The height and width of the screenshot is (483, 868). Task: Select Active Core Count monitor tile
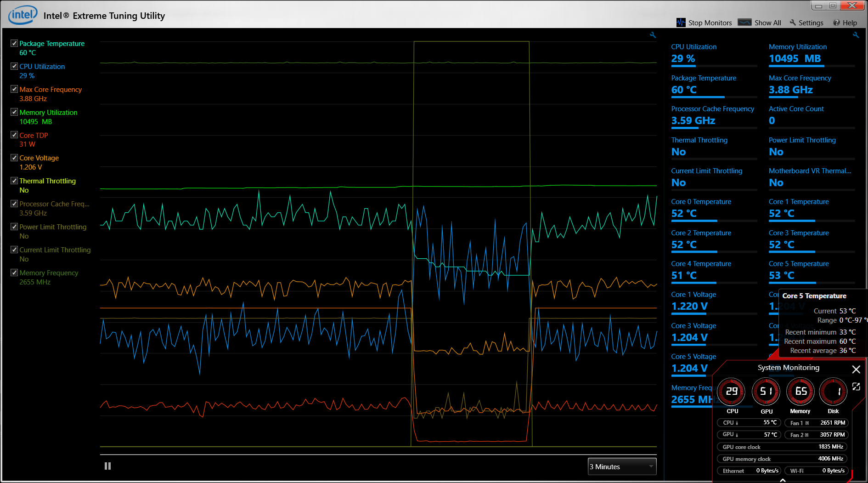pyautogui.click(x=812, y=117)
